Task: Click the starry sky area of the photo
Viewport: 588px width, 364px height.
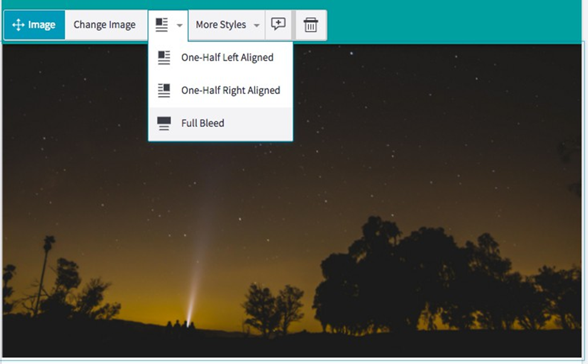Action: 423,121
